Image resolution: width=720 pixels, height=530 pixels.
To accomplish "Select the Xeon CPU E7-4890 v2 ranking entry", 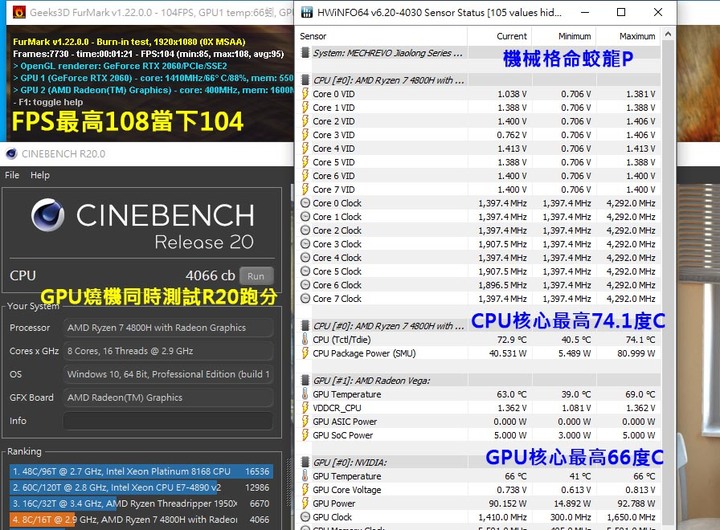I will pos(141,487).
